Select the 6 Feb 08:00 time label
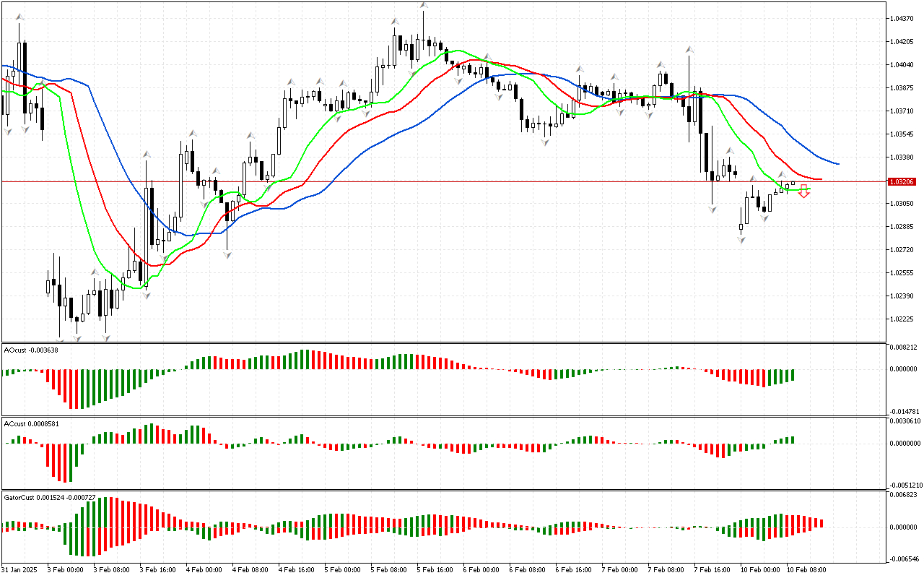This screenshot has height=578, width=924. [526, 569]
